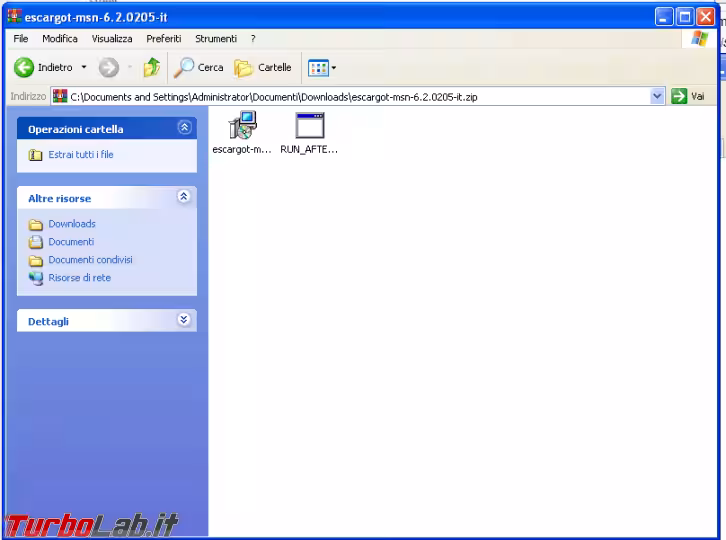Click the Estrai tutti i file zip icon
The width and height of the screenshot is (726, 540).
35,155
